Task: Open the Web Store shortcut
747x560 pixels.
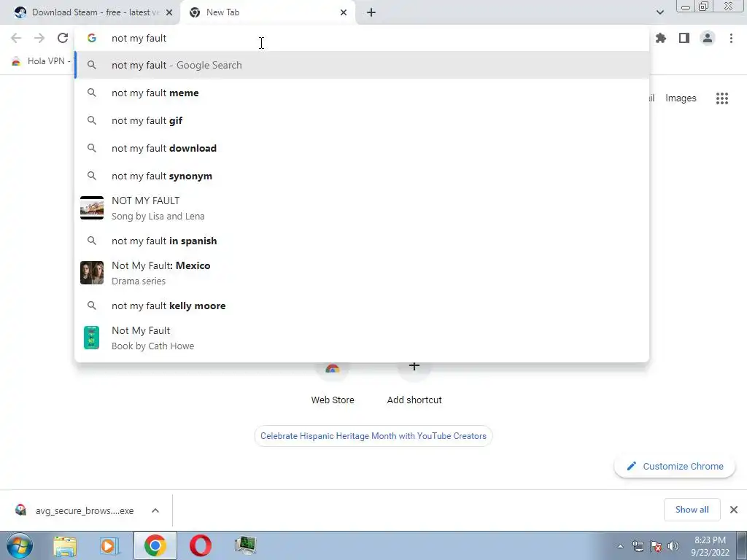Action: pos(333,384)
